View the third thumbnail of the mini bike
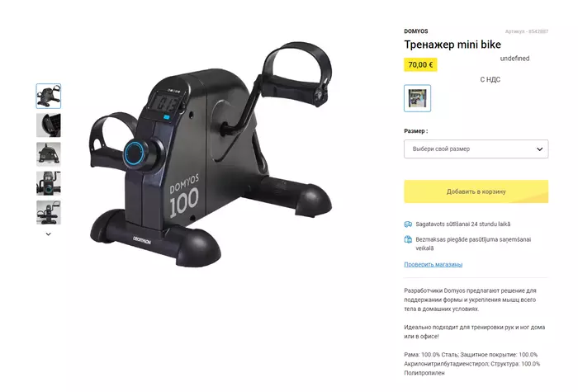 [48, 154]
